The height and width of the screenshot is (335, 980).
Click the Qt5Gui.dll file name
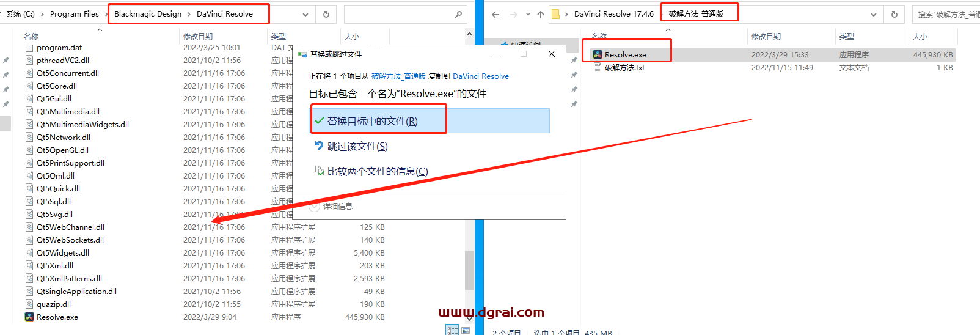coord(54,98)
